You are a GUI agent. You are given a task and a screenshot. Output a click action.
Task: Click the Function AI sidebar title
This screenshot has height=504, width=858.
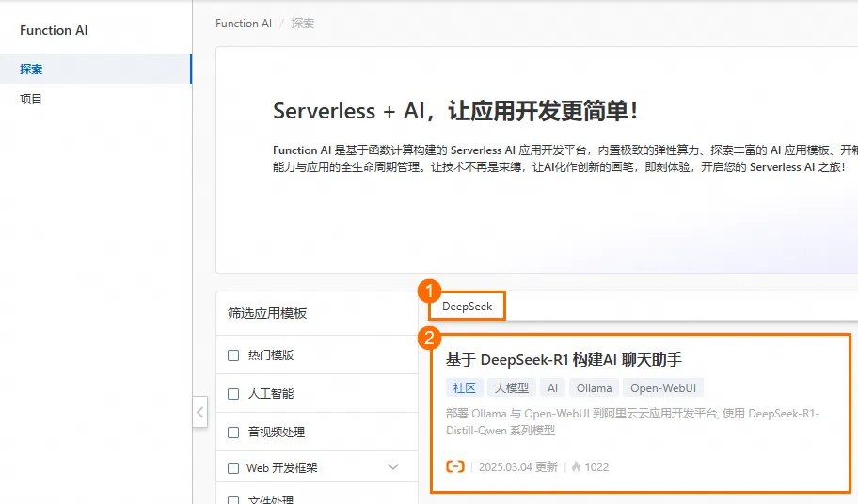click(x=54, y=31)
